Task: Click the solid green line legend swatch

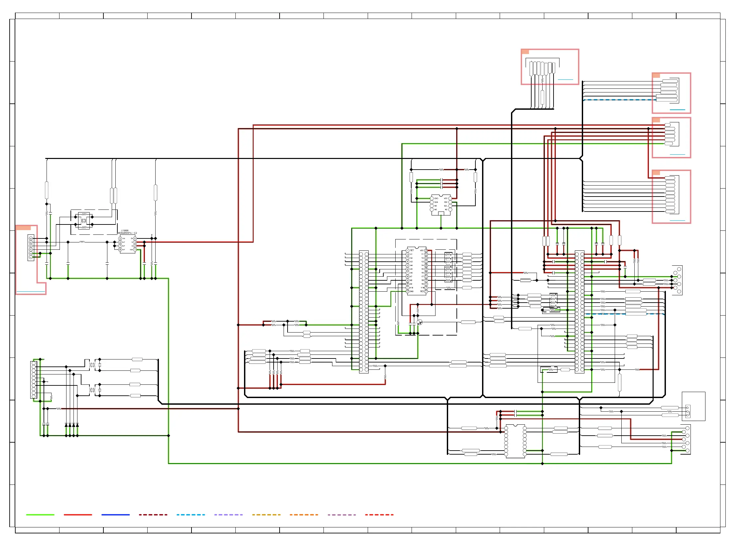Action: [x=40, y=514]
